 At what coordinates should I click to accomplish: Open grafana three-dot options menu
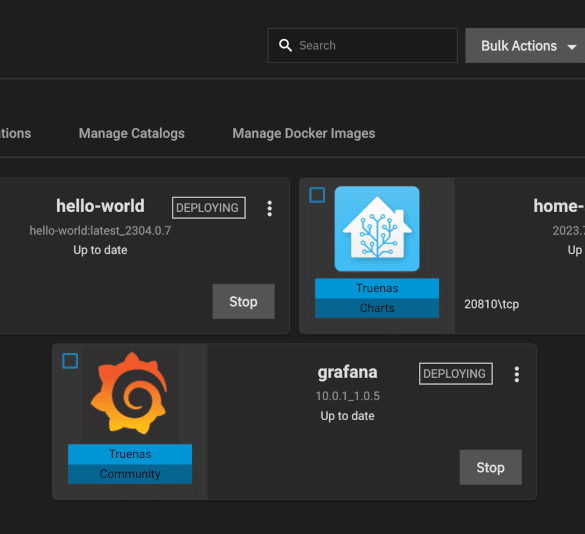517,374
